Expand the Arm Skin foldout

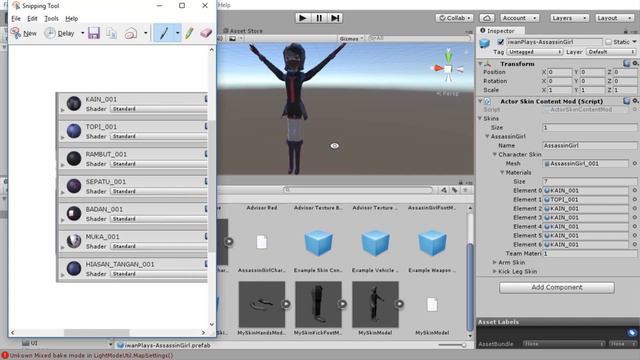[495, 262]
